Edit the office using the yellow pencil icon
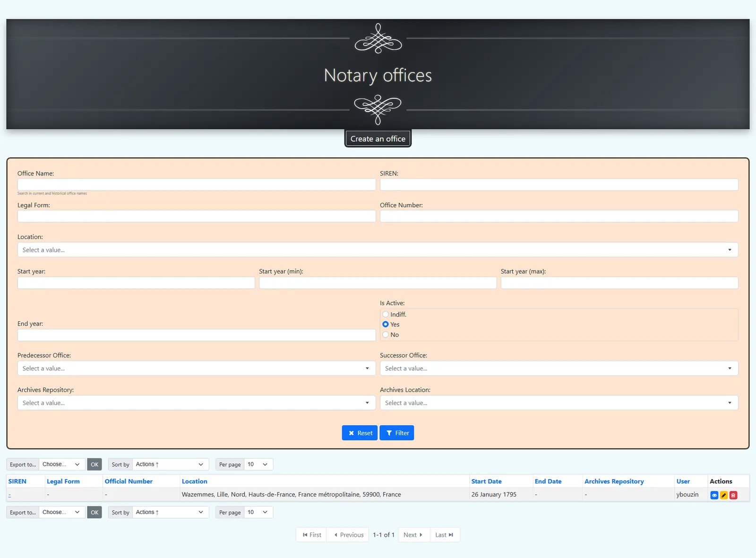 (x=724, y=495)
